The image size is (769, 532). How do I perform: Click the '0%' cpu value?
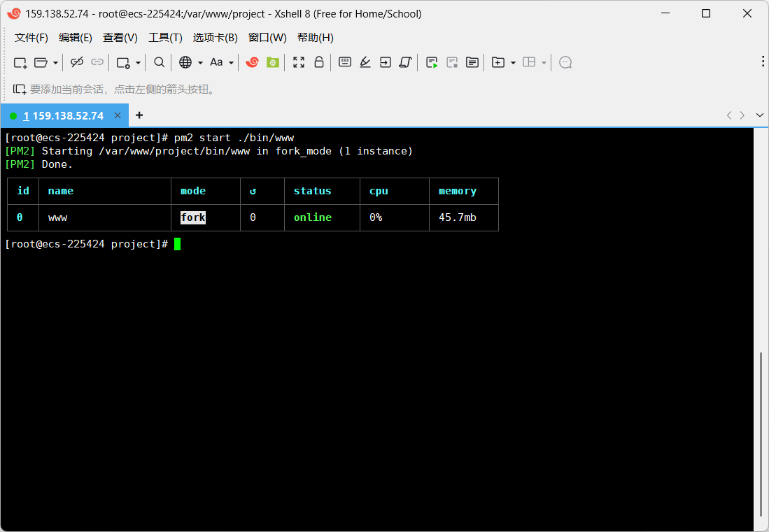click(376, 217)
